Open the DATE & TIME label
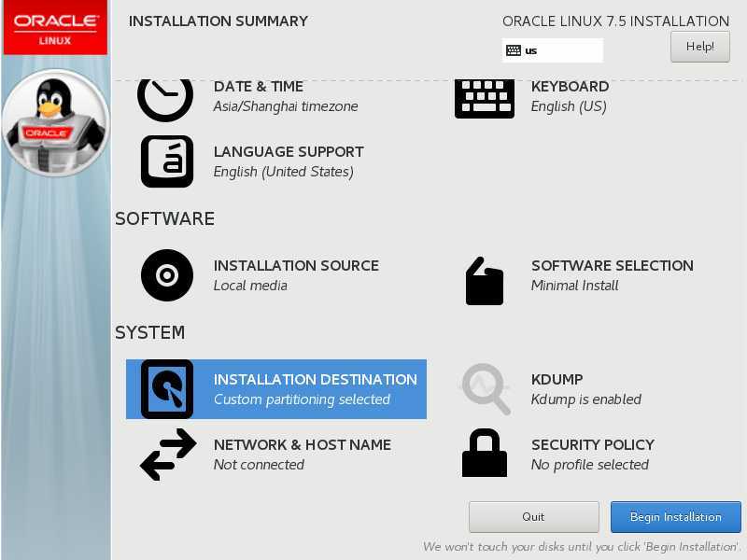747x560 pixels. click(259, 87)
